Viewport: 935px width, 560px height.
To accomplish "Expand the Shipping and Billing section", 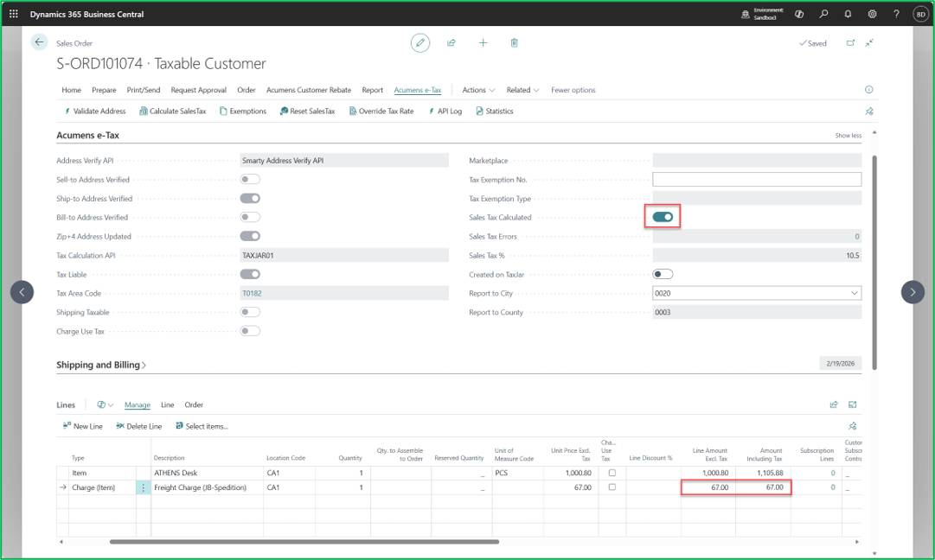I will pos(101,365).
